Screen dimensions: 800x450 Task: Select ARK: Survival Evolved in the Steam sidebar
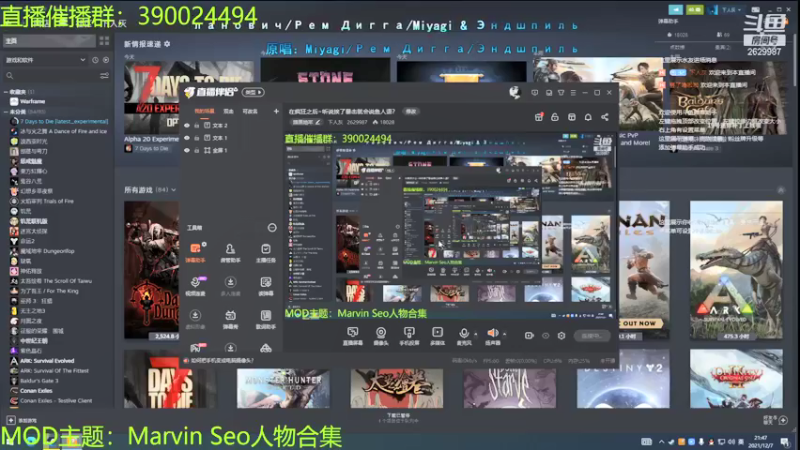(x=47, y=361)
